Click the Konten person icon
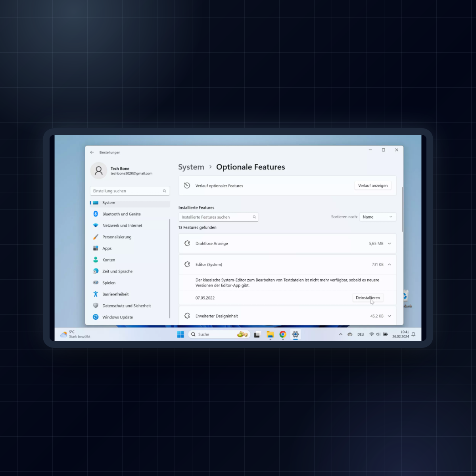Image resolution: width=476 pixels, height=476 pixels. pos(96,260)
